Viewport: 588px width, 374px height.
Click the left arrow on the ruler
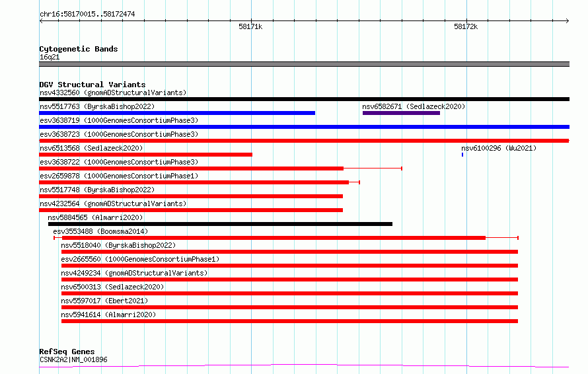point(41,21)
